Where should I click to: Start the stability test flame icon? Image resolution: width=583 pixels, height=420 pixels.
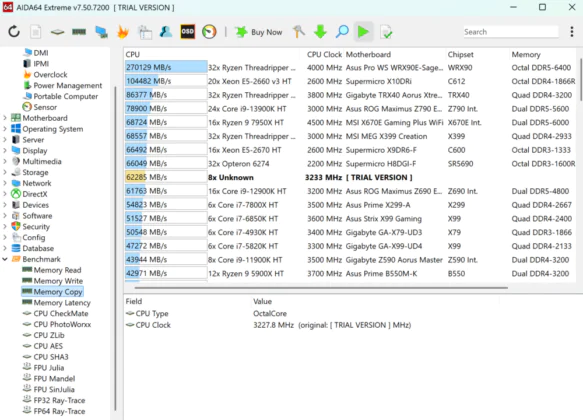123,32
